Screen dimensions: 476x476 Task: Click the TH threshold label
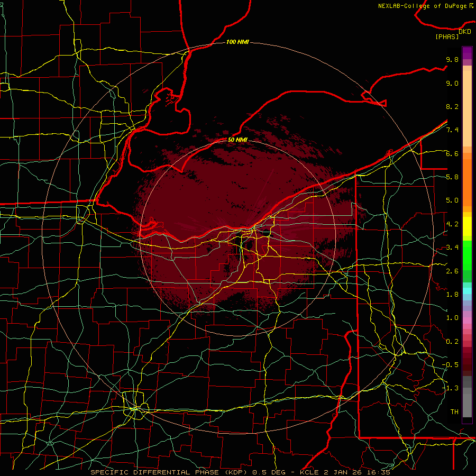tap(454, 411)
